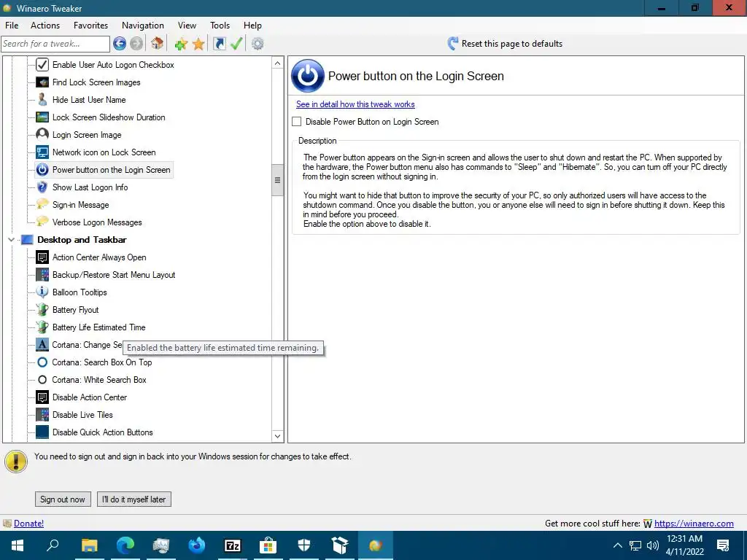The image size is (747, 560).
Task: Click I'll do it myself later button
Action: pos(134,499)
